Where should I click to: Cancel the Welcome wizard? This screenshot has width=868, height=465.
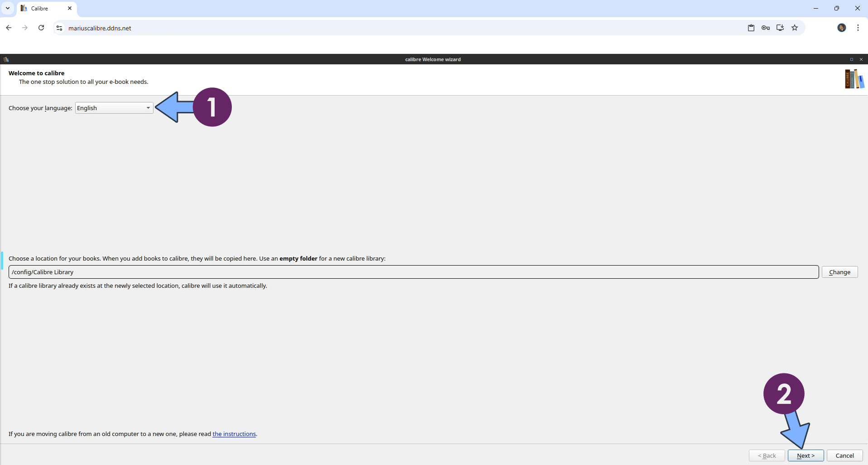844,455
